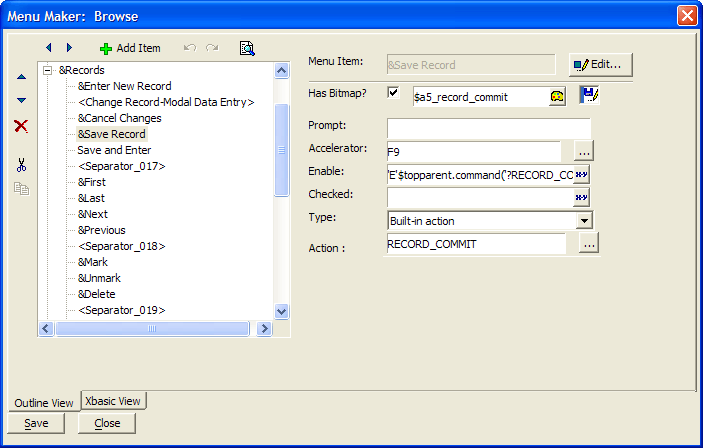Click the left navigation arrow in the toolbar
The width and height of the screenshot is (703, 448).
coord(49,48)
